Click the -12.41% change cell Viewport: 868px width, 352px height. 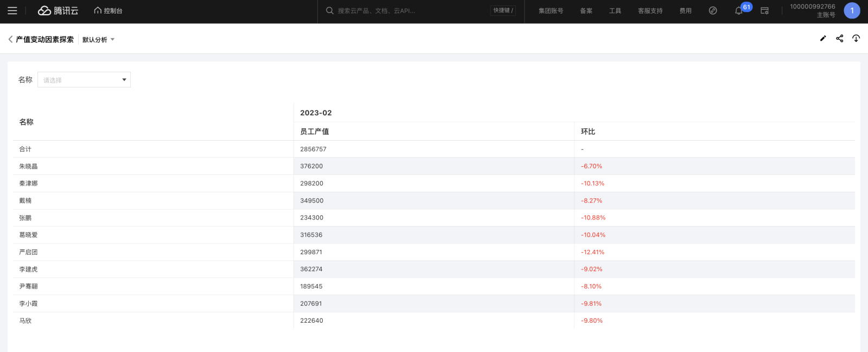coord(593,253)
